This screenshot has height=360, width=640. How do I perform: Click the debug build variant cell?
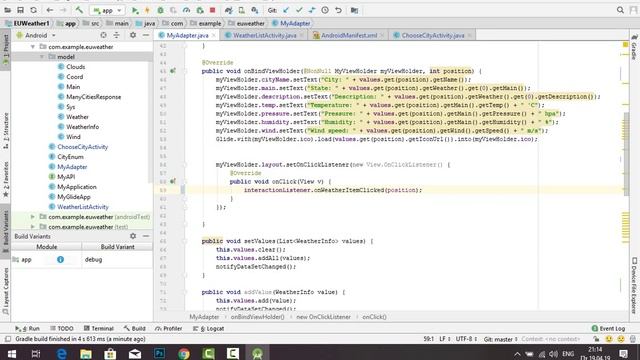coord(117,260)
